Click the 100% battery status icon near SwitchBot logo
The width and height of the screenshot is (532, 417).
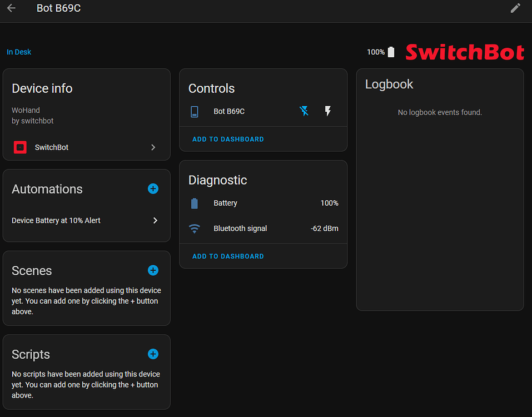(391, 52)
